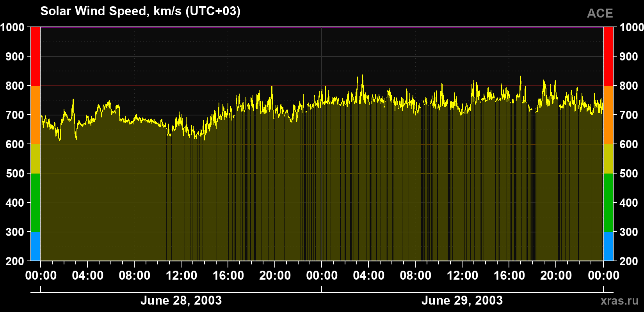This screenshot has width=644, height=312.
Task: Click the '800' label on the left axis
Action: point(15,86)
